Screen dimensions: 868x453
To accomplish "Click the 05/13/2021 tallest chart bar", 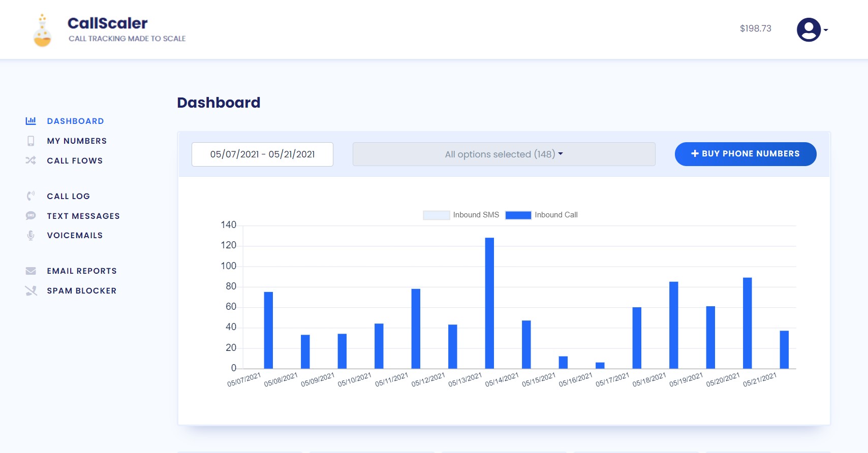I will (489, 303).
